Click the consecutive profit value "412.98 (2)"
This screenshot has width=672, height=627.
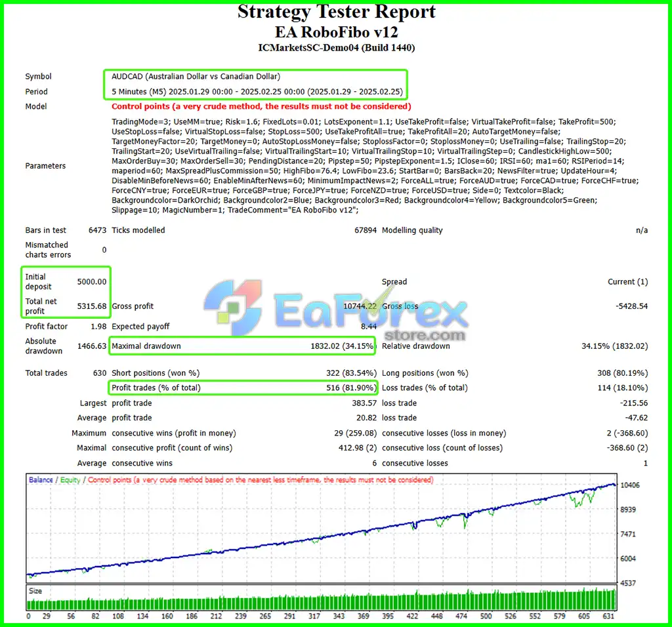coord(358,447)
